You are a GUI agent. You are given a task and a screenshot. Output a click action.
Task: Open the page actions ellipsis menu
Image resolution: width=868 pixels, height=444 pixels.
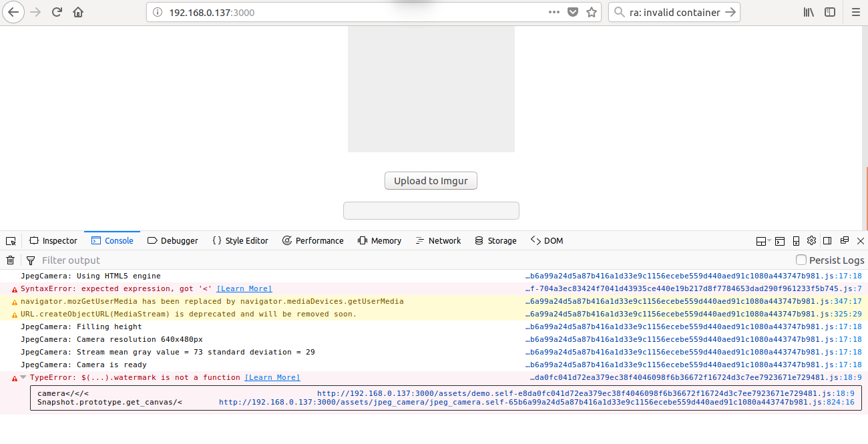pyautogui.click(x=554, y=11)
